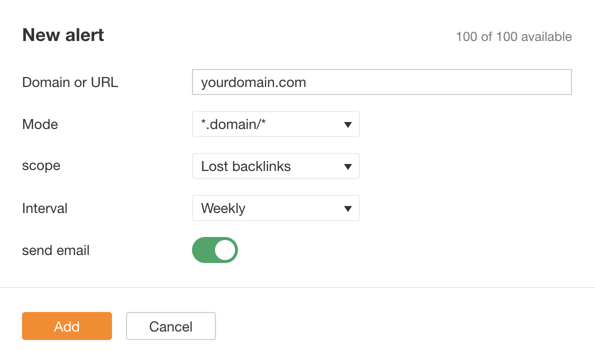Screen dimensions: 595x364
Task: Open the Mode dropdown showing *.domain/*
Action: coord(275,124)
